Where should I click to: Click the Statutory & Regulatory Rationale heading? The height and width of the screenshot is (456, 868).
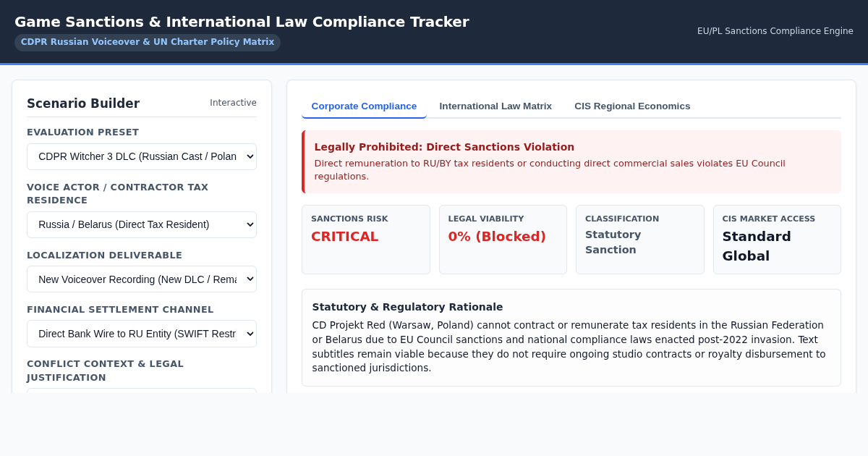tap(407, 307)
